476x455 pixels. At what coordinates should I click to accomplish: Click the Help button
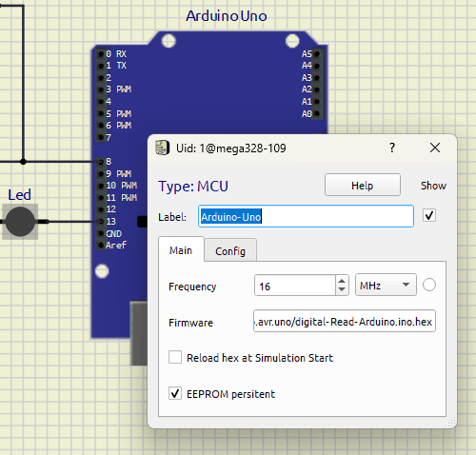363,185
